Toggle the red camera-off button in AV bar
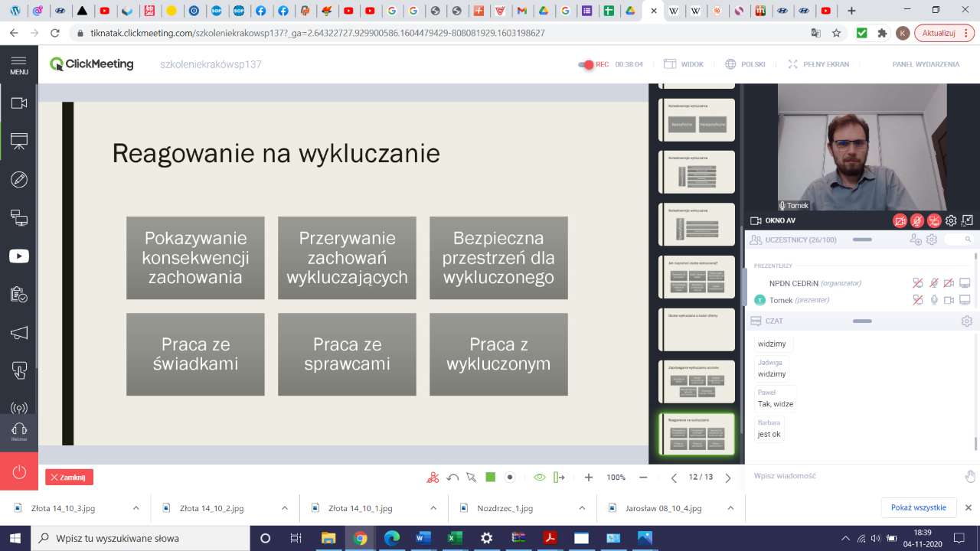 (x=900, y=221)
